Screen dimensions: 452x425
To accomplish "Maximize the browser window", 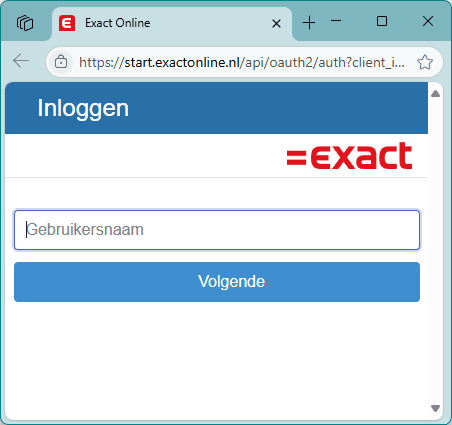I will (382, 21).
